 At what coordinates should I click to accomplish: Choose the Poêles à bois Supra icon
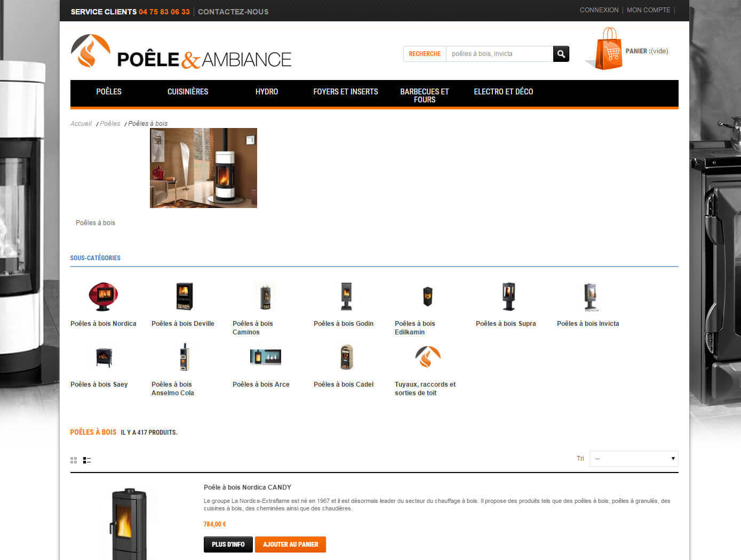tap(508, 297)
